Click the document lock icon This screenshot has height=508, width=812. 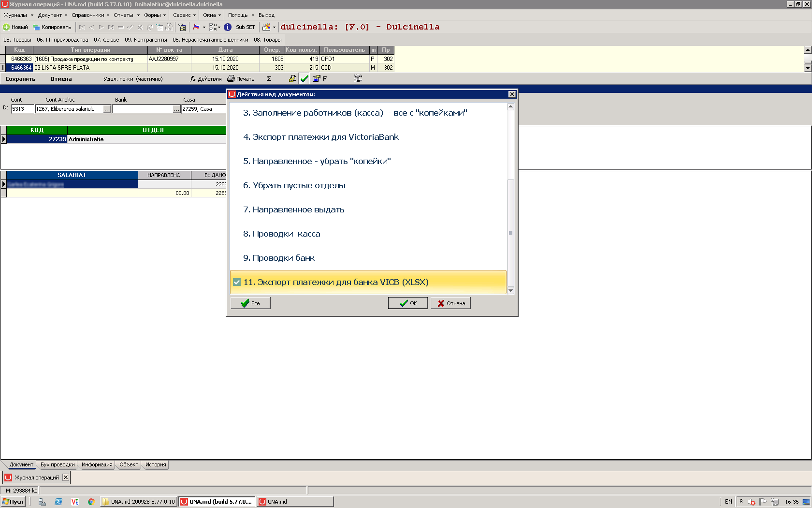point(292,79)
